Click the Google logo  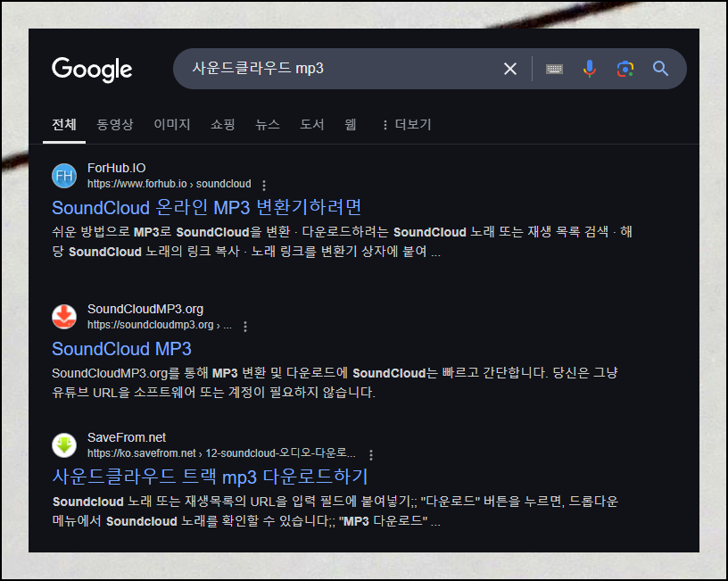point(92,70)
